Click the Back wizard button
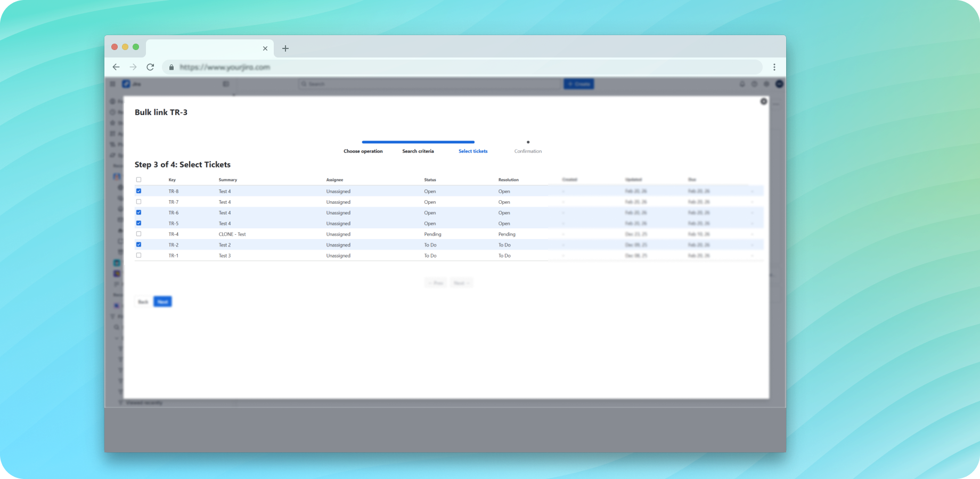 143,302
